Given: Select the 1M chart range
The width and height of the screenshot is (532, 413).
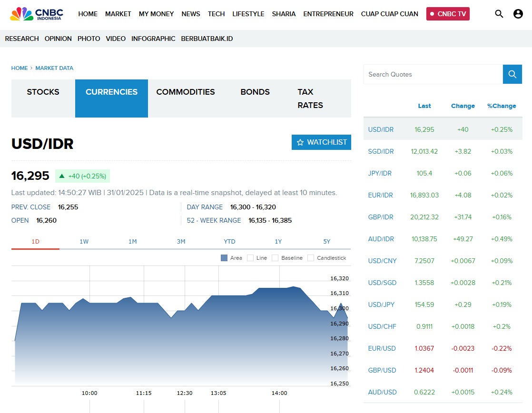Looking at the screenshot, I should tap(132, 242).
